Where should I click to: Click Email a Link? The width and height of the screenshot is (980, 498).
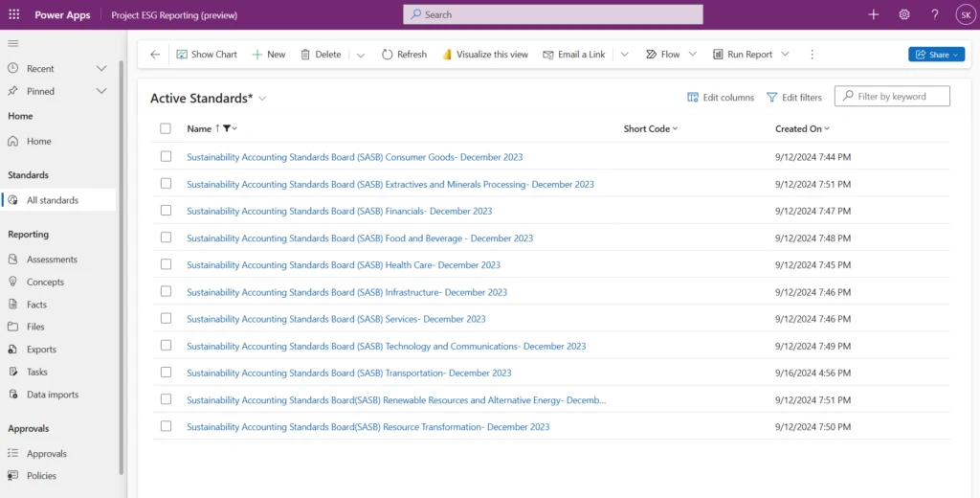click(574, 55)
